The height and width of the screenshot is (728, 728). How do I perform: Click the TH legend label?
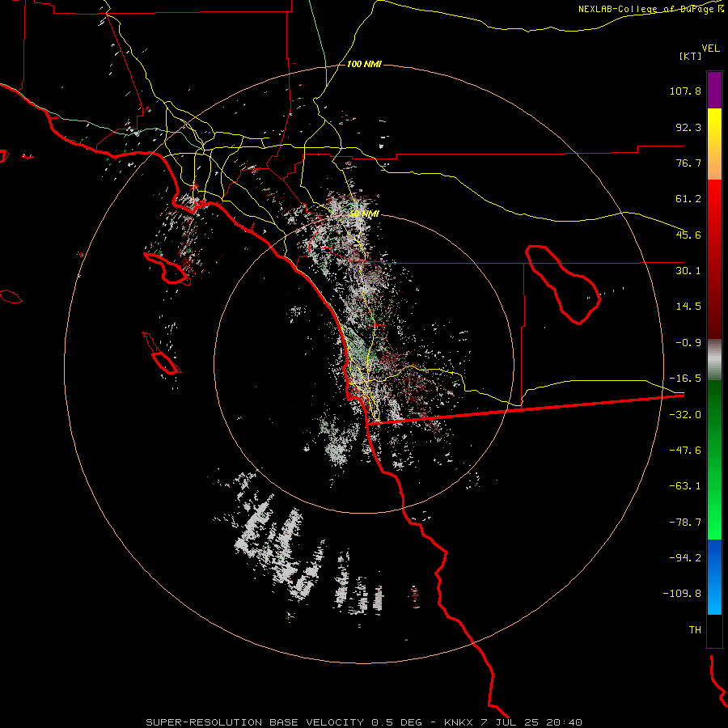click(695, 630)
